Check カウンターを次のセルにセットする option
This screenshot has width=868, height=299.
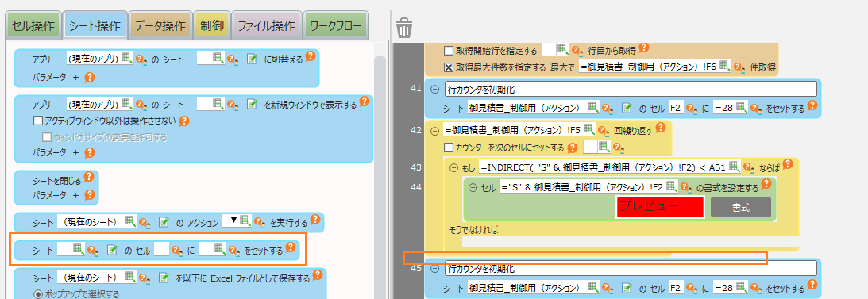[x=449, y=148]
